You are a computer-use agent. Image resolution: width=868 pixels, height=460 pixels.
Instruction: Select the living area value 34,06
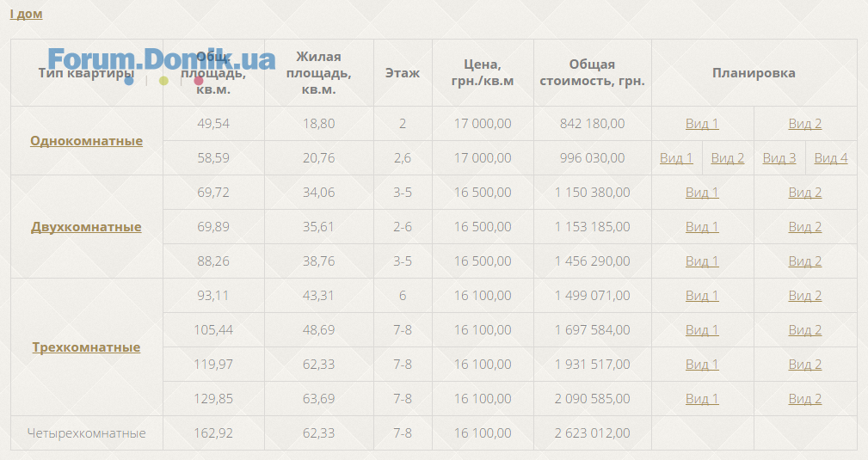click(319, 192)
